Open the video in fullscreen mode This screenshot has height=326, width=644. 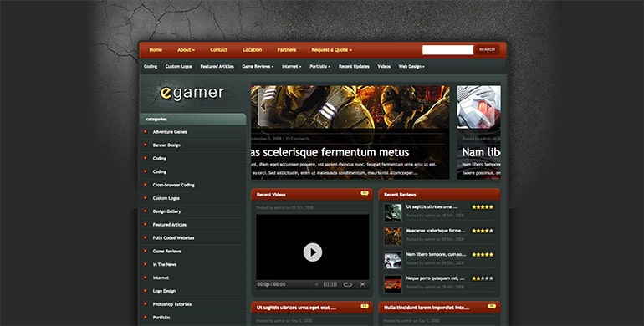[363, 284]
